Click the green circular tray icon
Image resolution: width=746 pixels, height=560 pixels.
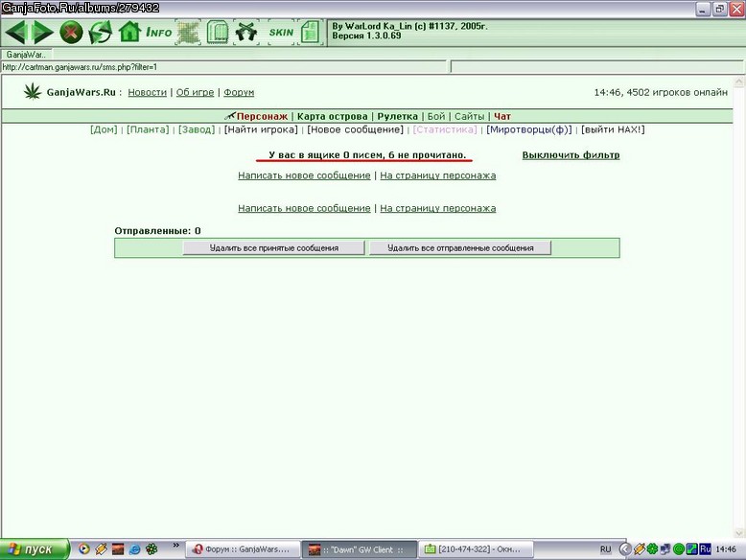tap(679, 549)
